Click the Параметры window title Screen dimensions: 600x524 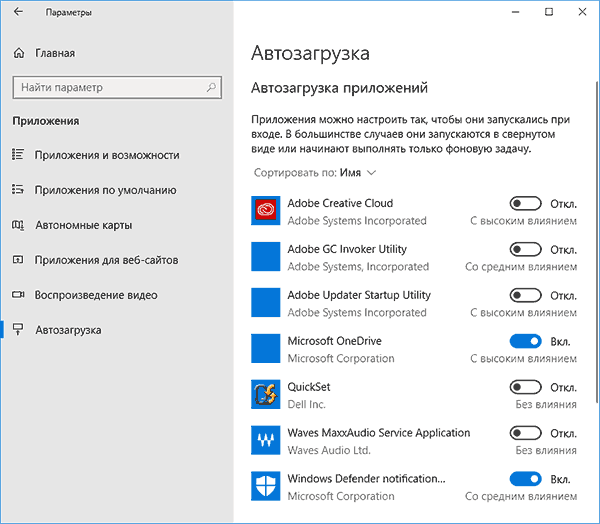[x=69, y=12]
